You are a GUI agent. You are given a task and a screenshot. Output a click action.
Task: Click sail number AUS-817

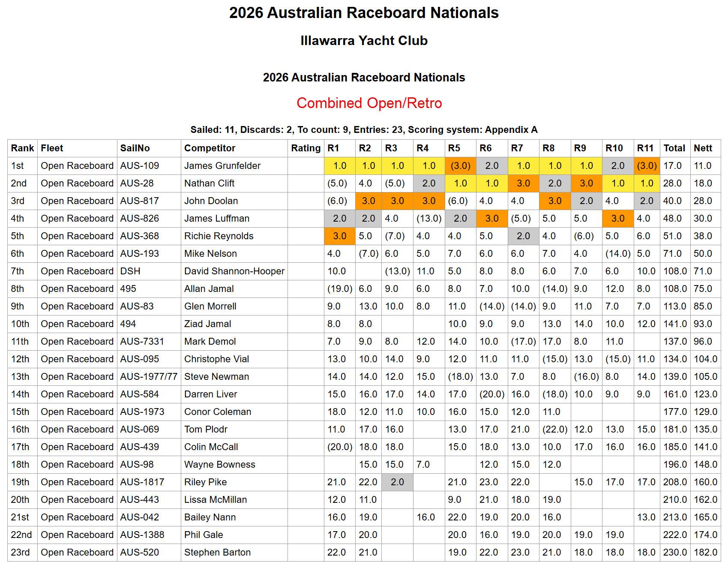[x=139, y=201]
